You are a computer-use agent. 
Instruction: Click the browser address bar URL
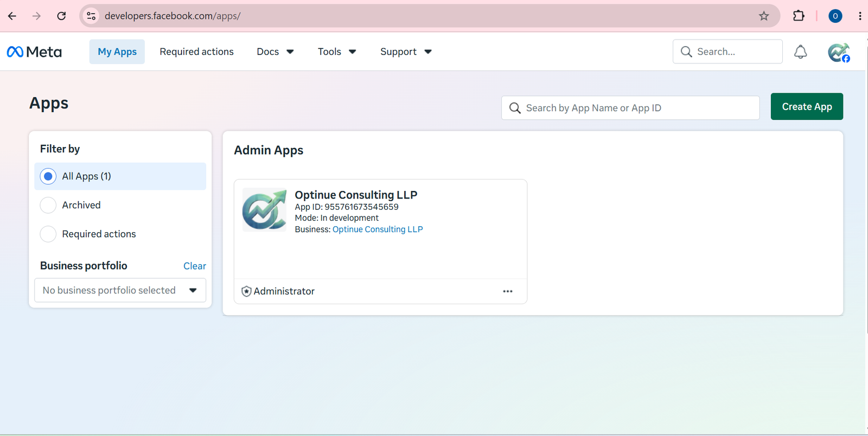tap(173, 16)
